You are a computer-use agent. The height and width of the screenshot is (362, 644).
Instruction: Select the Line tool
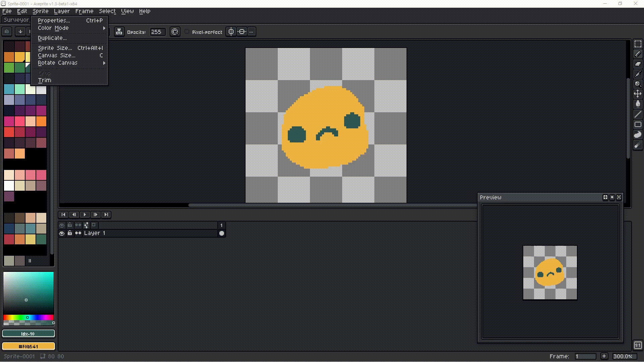click(x=638, y=114)
